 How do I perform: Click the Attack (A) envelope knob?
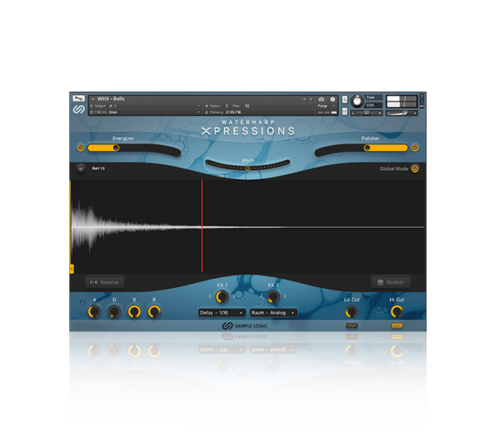(94, 312)
